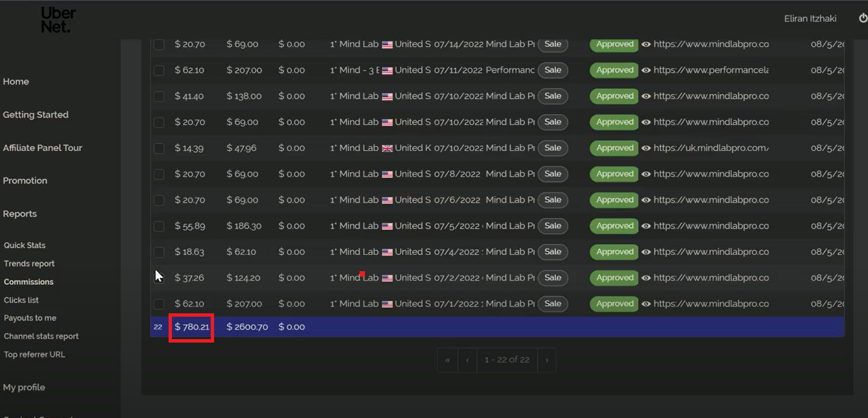Click the $ 2600.70 total value
Viewport: 868px width, 418px height.
(x=247, y=327)
